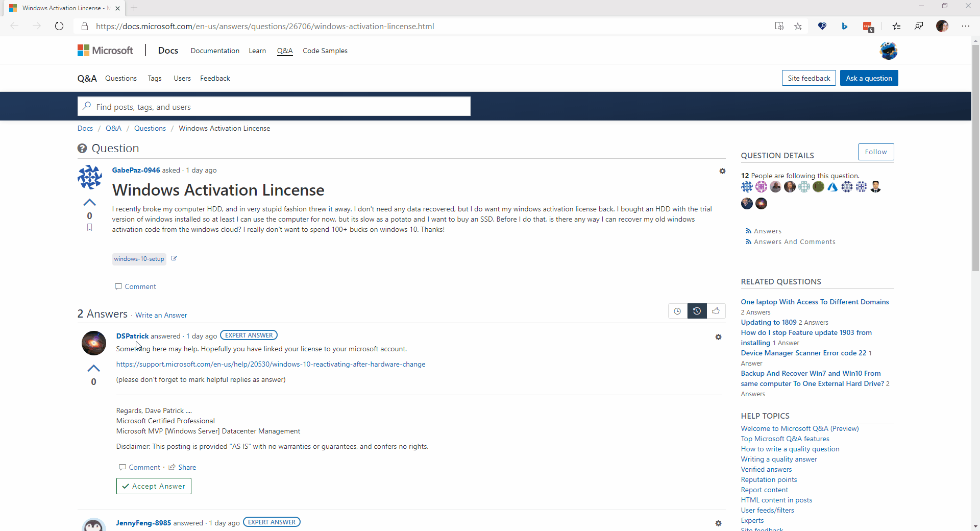Upvote the Windows Activation Lincense question
This screenshot has width=980, height=531.
click(90, 202)
